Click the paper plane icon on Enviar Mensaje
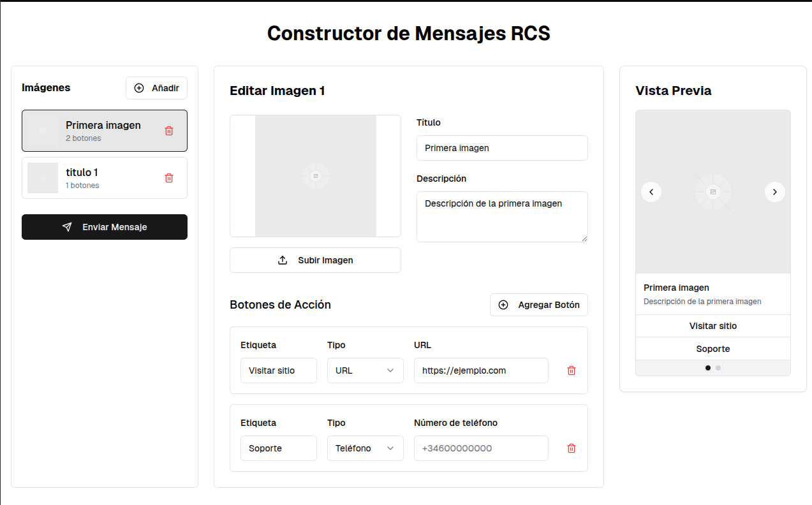Viewport: 812px width, 505px height. [x=66, y=226]
